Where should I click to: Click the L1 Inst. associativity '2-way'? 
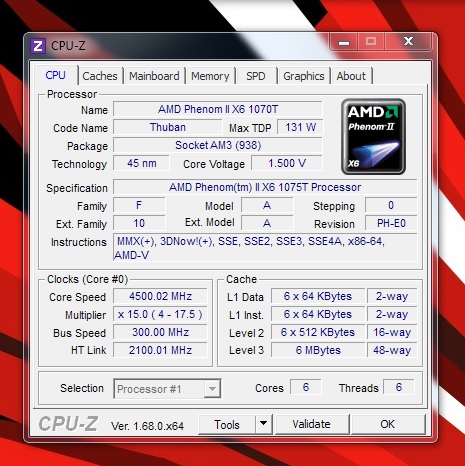[x=392, y=314]
